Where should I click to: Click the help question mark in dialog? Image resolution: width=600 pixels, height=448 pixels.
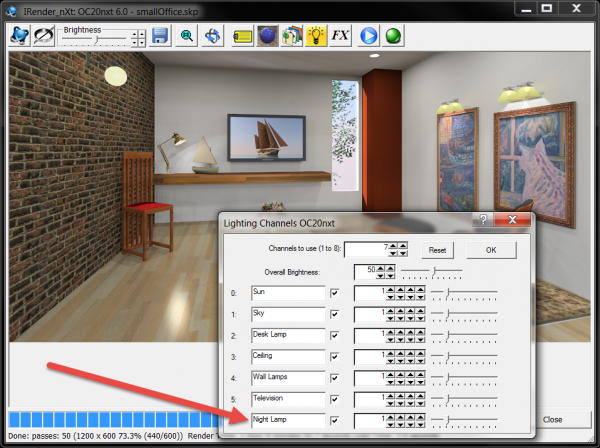click(x=483, y=220)
